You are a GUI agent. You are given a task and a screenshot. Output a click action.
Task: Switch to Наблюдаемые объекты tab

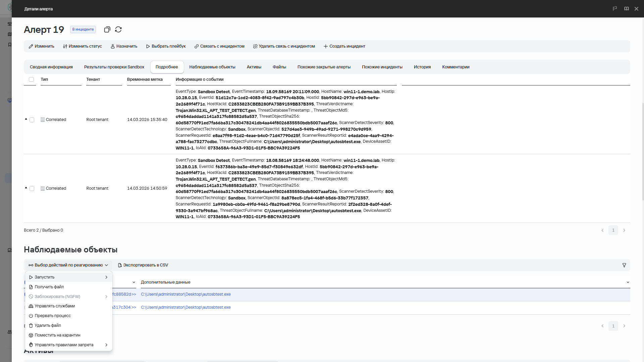[212, 67]
